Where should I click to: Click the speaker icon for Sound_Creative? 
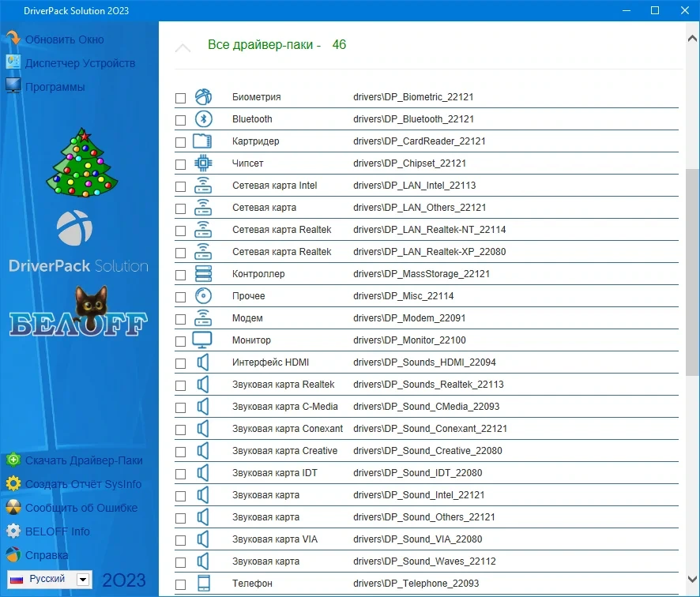pyautogui.click(x=203, y=451)
